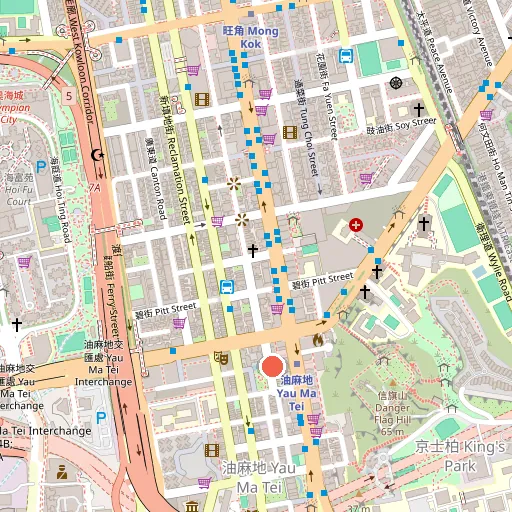Select the parking P icon by Yau Ma Tei Interchange
Image resolution: width=512 pixels, height=512 pixels.
(x=101, y=417)
